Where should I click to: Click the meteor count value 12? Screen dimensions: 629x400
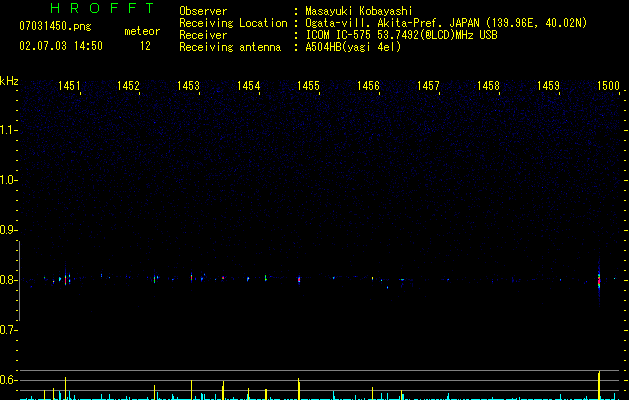click(145, 46)
